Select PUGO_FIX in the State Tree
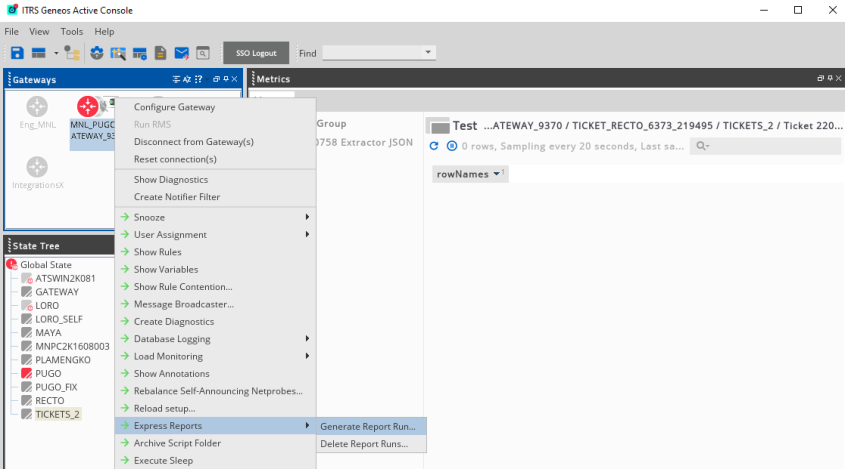 click(x=56, y=387)
